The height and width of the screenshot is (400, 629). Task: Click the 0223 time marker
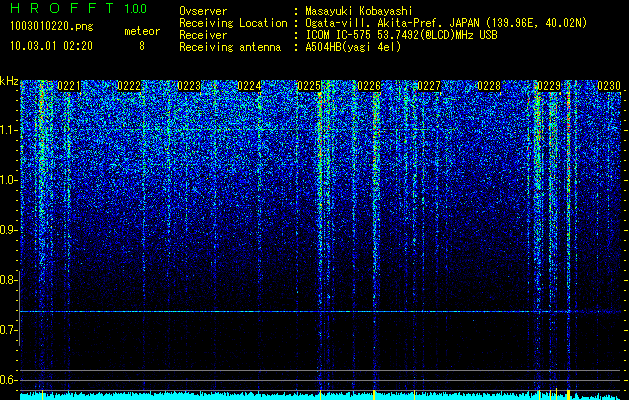[x=189, y=86]
